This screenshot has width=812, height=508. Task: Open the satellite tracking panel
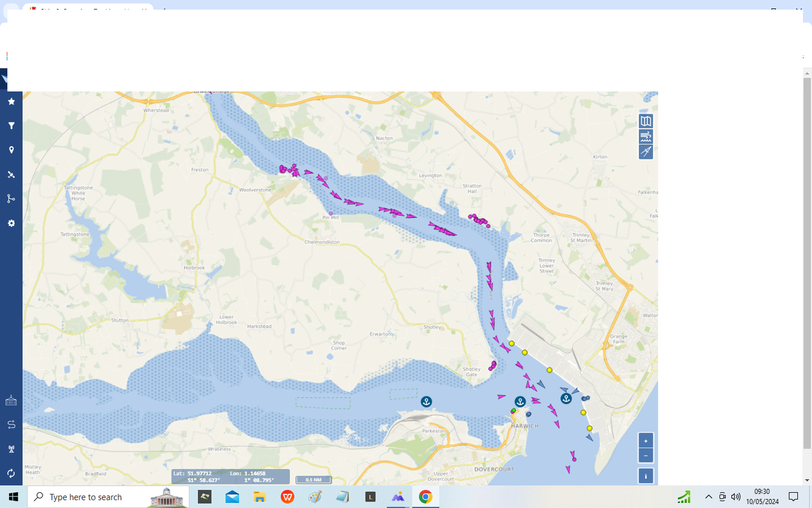[x=11, y=175]
